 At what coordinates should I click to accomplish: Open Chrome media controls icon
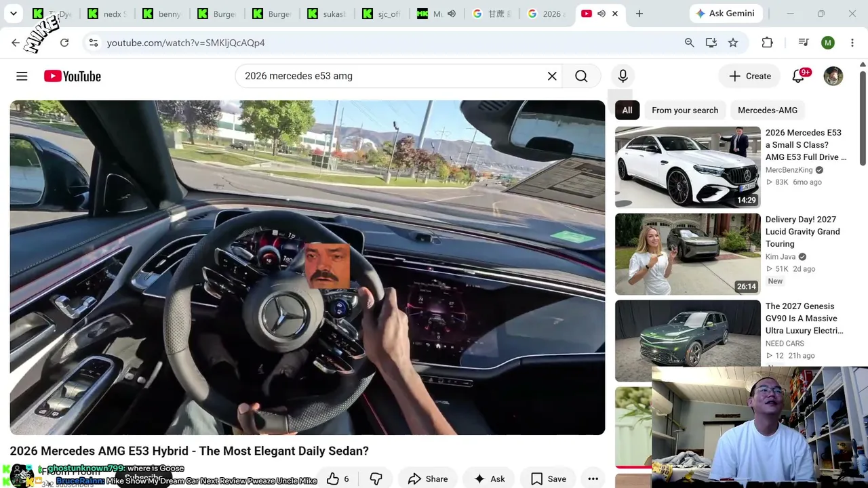[804, 43]
